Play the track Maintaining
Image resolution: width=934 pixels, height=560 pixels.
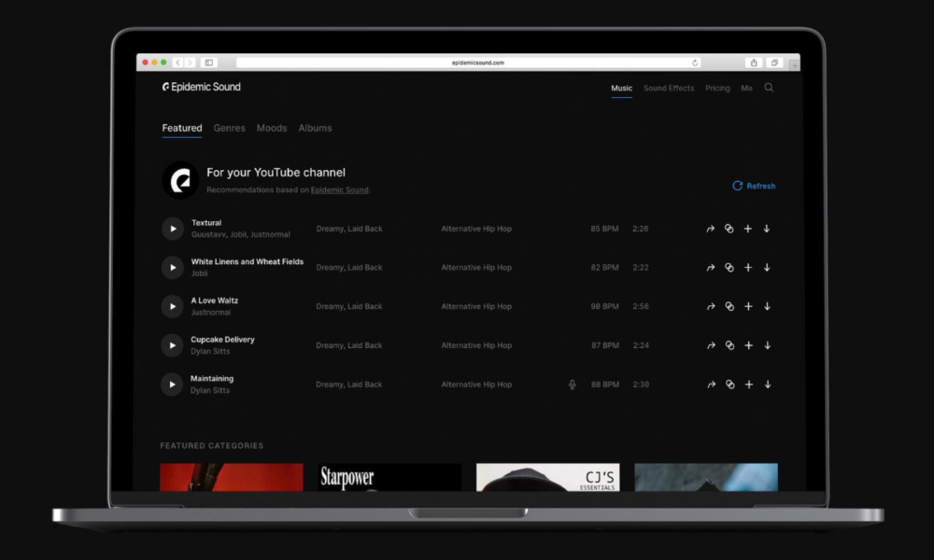172,385
